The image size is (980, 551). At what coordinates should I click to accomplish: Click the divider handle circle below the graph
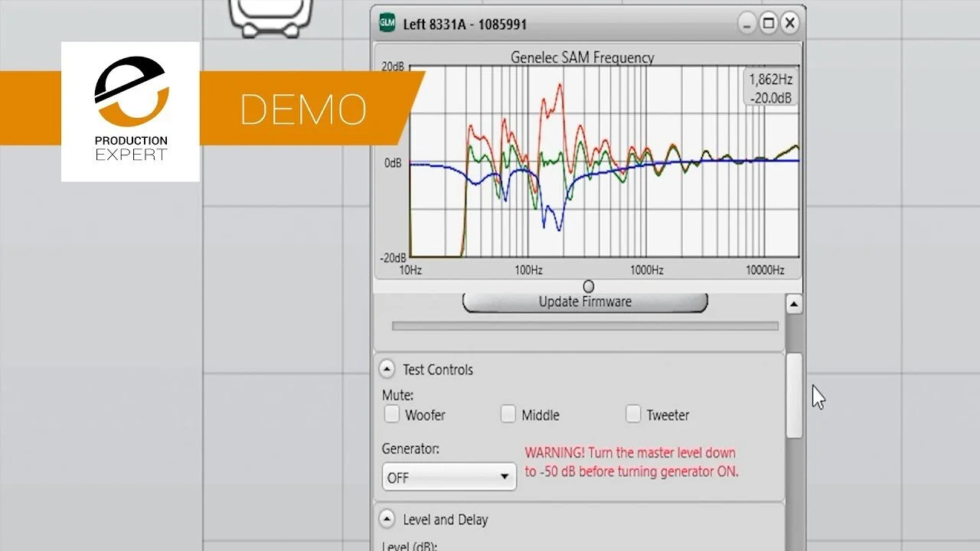[588, 286]
